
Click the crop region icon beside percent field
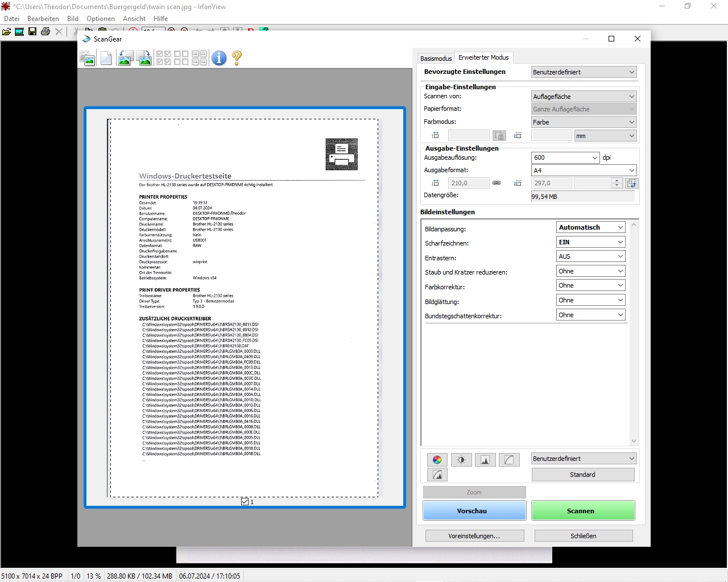point(632,183)
